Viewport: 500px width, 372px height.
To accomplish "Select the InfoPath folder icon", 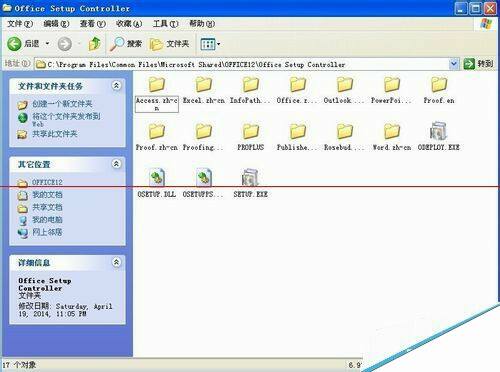I will (251, 84).
